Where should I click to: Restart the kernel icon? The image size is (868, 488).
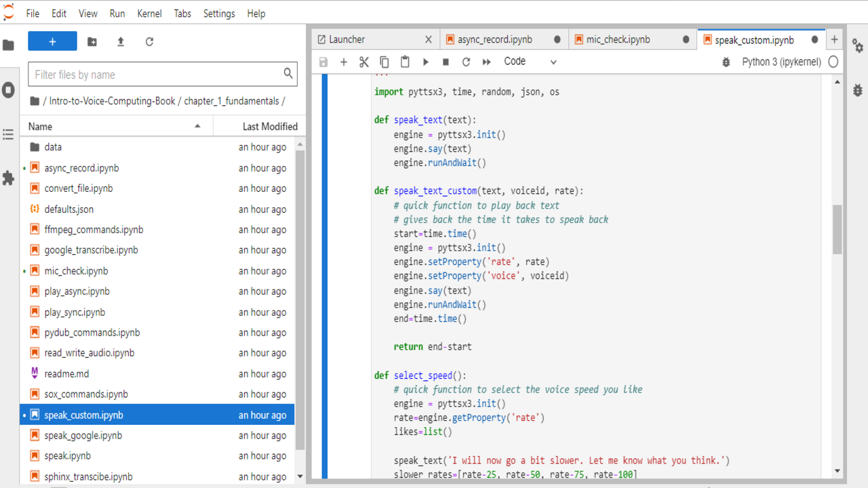pyautogui.click(x=466, y=62)
